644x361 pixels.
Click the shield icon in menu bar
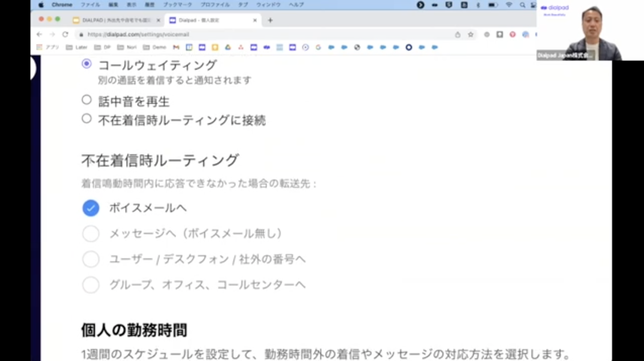449,5
